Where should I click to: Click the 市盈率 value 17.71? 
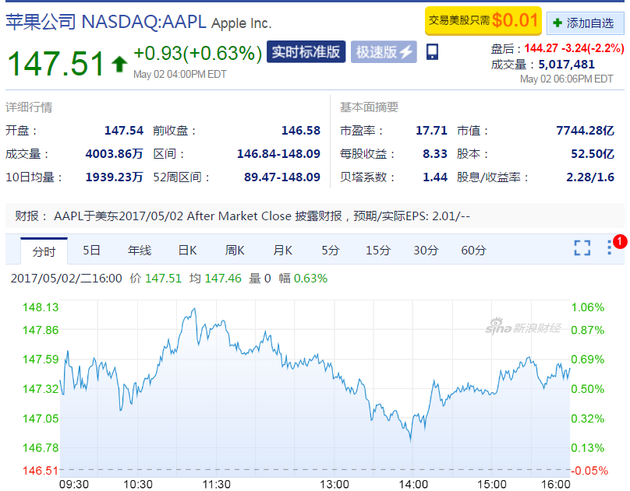click(431, 131)
